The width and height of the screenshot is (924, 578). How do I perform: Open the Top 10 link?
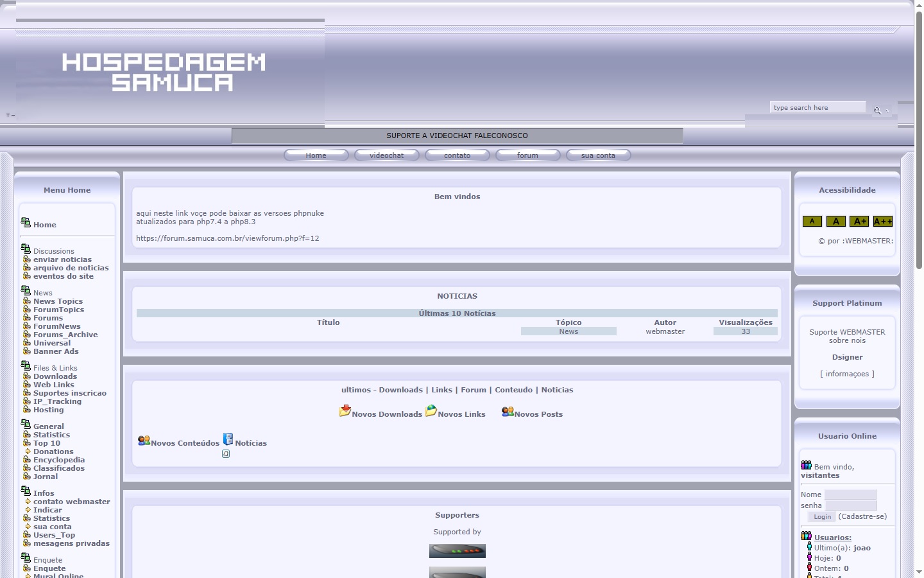47,443
